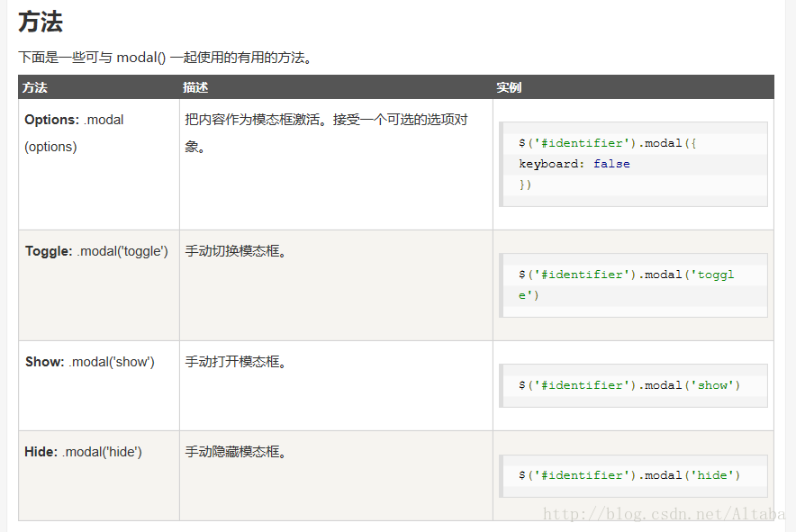The height and width of the screenshot is (532, 796).
Task: Click the keyboard: false code block
Action: pos(633,164)
